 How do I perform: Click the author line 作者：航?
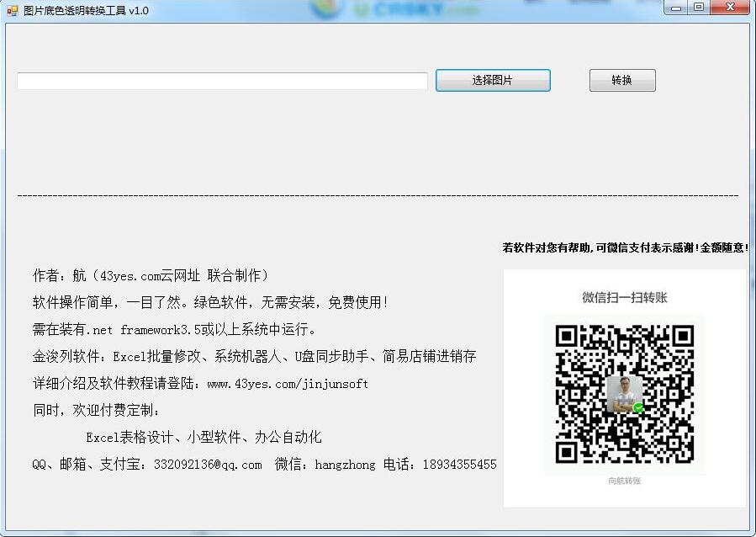coord(151,276)
